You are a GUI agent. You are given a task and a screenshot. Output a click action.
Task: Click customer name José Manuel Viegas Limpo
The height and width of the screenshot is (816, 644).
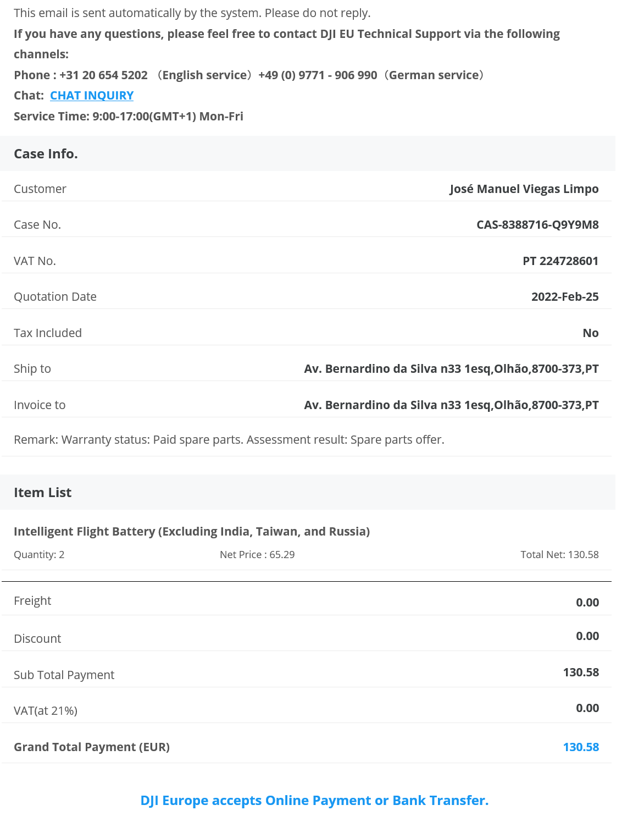coord(524,189)
